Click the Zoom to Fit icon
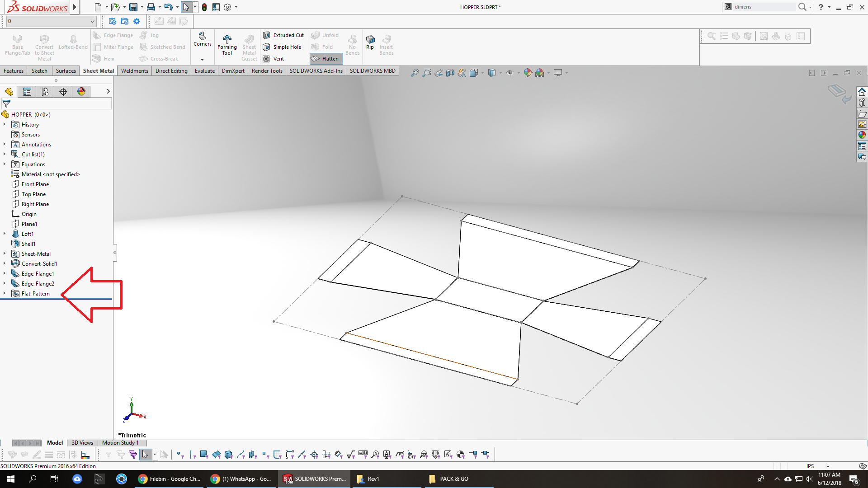868x488 pixels. coord(415,73)
